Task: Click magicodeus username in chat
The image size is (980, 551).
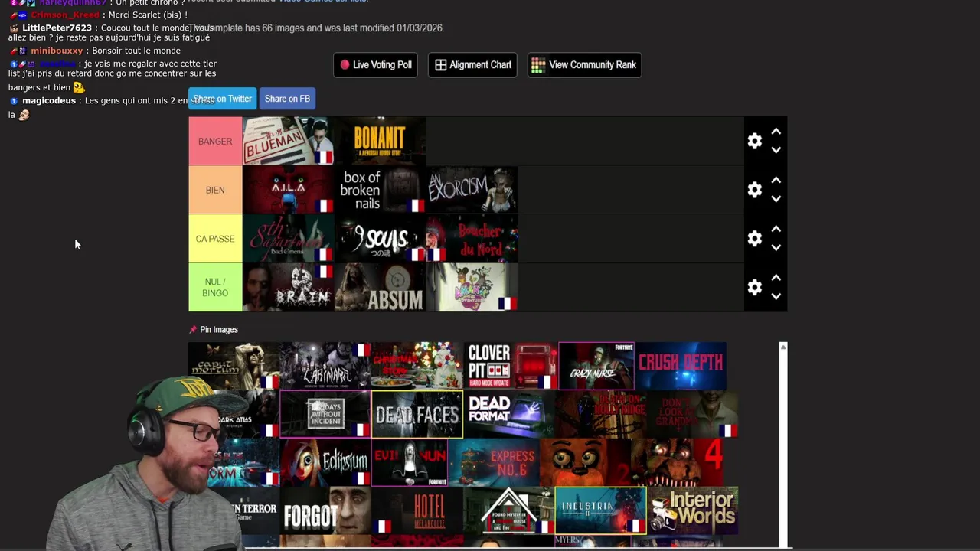Action: click(x=49, y=100)
